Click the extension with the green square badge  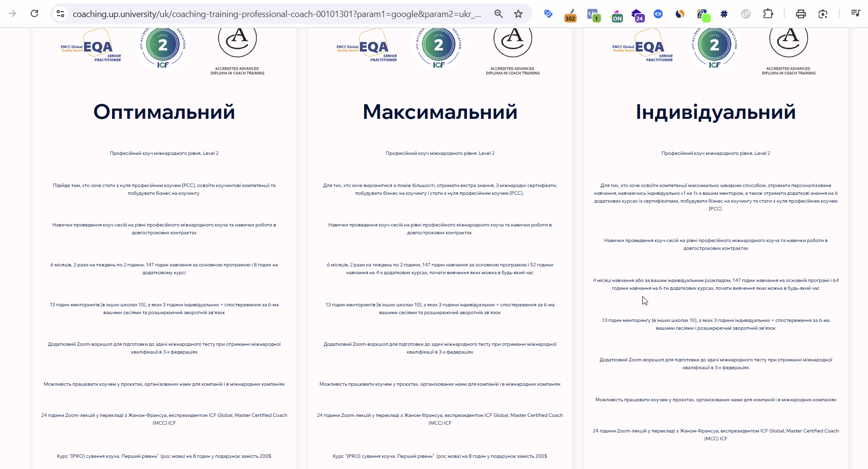703,15
